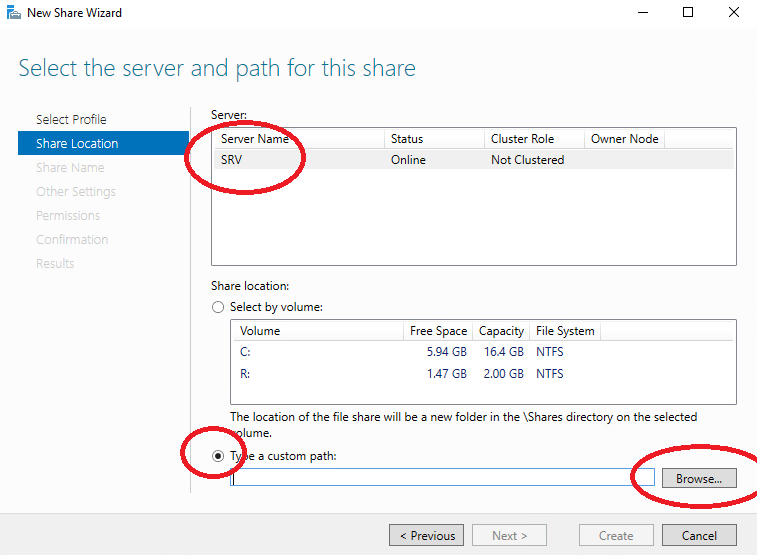Screen dimensions: 757x555
Task: Select the 'Select by volume' radio option
Action: [218, 307]
